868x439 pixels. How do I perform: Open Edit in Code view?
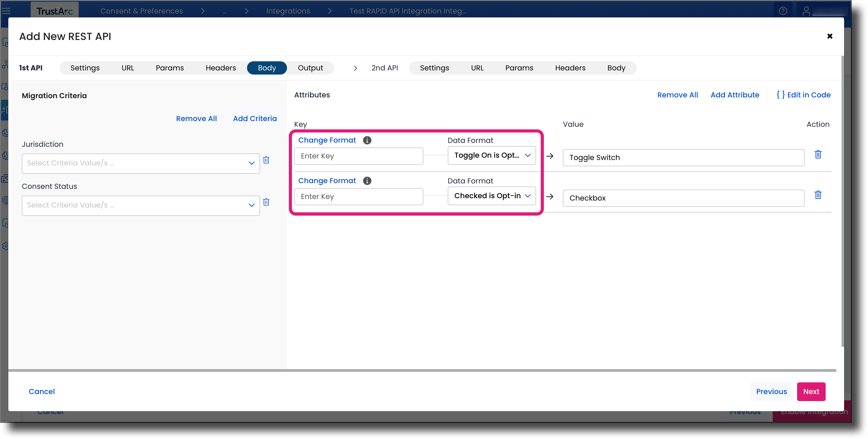click(803, 95)
